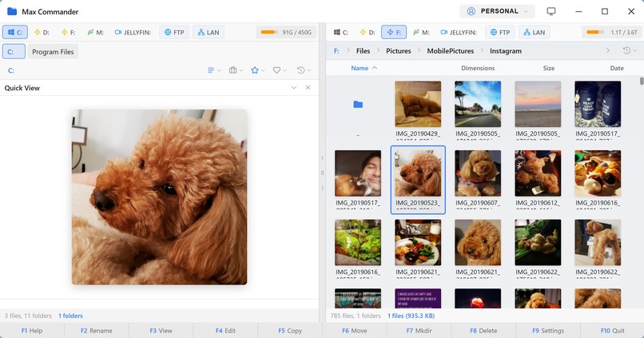Select C: drive in right pane
This screenshot has width=644, height=338.
click(341, 32)
